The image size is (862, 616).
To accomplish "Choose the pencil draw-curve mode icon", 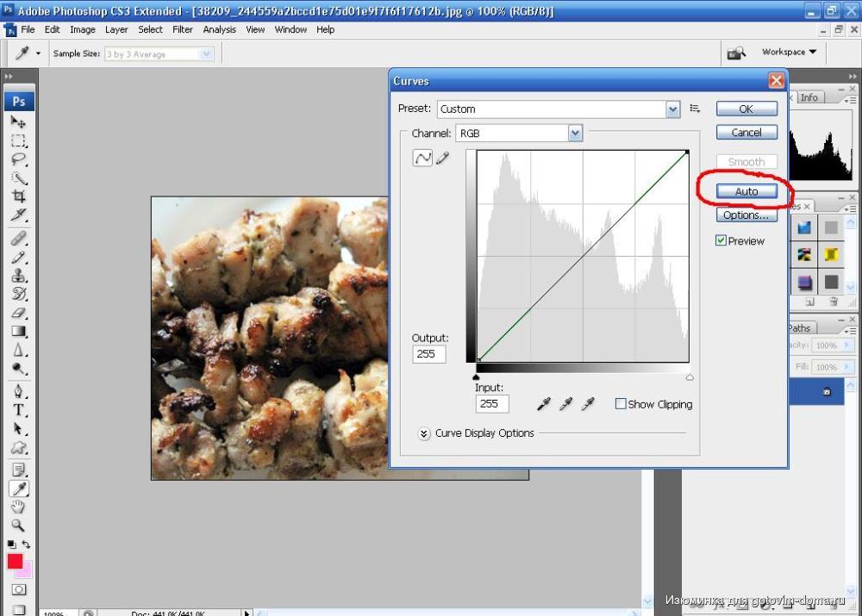I will coord(442,159).
